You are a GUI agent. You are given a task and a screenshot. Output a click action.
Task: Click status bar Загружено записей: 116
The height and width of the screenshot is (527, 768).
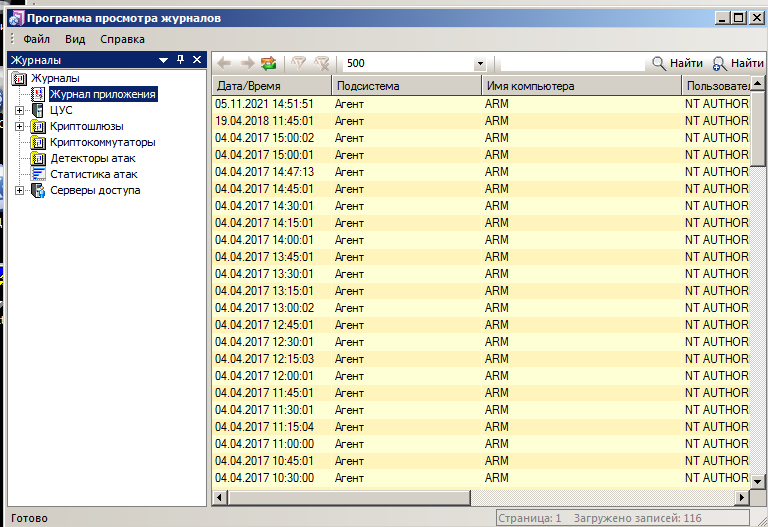point(637,518)
